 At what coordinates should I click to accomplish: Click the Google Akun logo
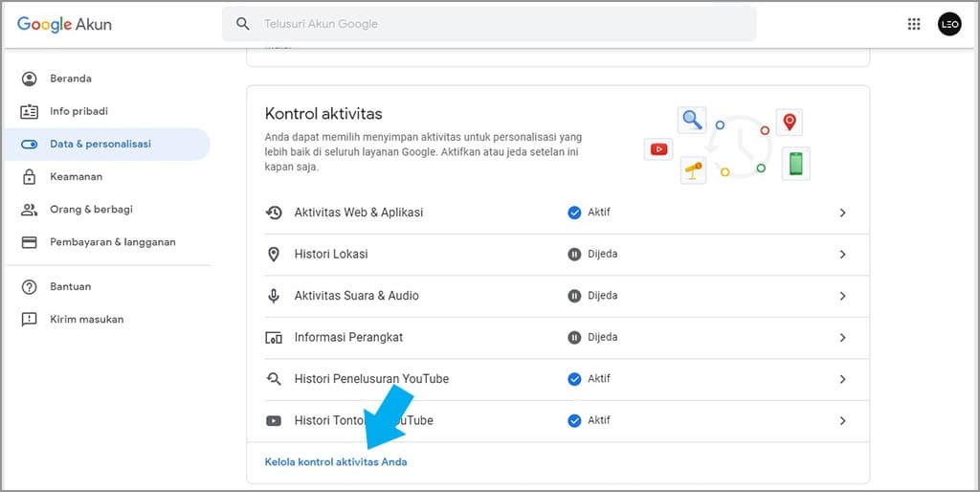[x=64, y=24]
